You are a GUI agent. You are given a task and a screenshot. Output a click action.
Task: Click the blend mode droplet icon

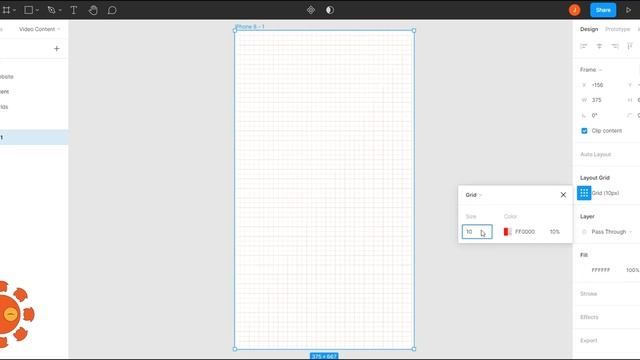tap(584, 232)
